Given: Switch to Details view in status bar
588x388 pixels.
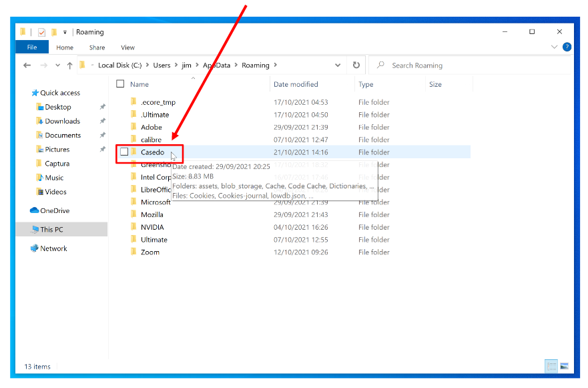Looking at the screenshot, I should (x=551, y=366).
